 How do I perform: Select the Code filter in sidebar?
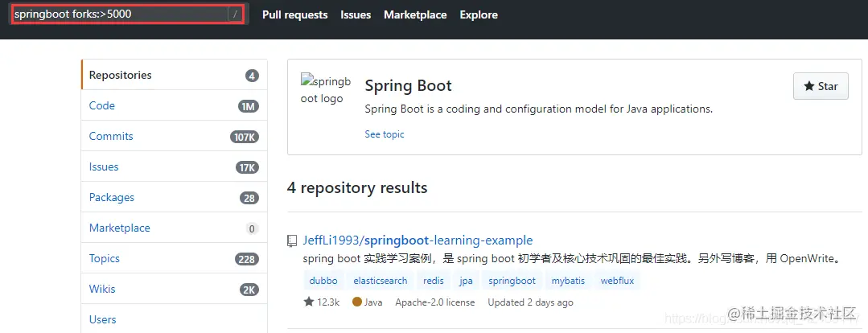pos(175,105)
